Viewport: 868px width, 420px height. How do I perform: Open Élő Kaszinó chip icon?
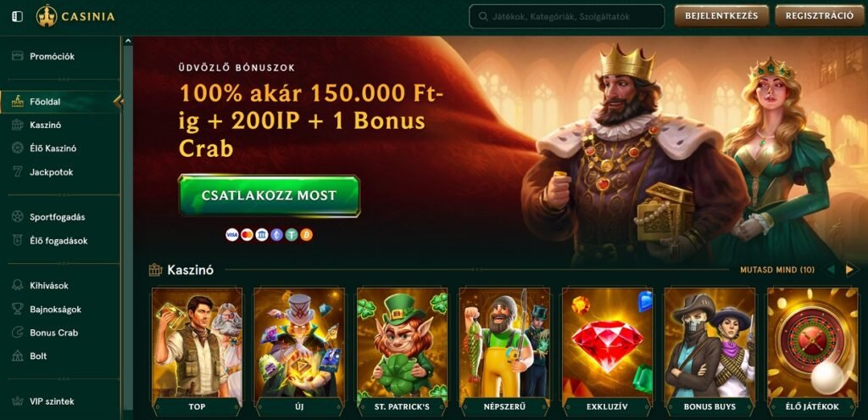point(18,148)
